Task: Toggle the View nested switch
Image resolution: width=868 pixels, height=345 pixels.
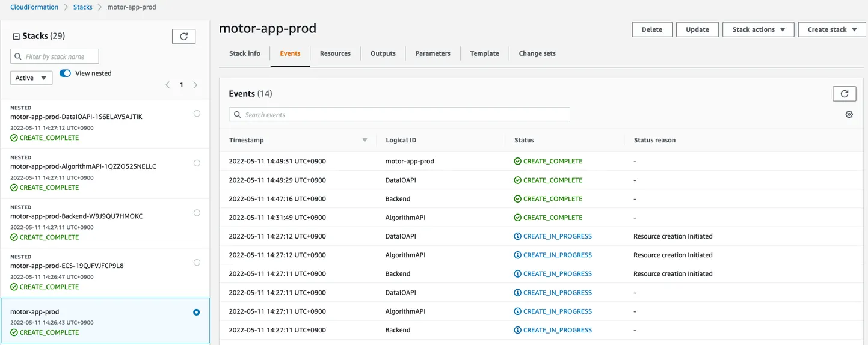Action: click(x=65, y=73)
